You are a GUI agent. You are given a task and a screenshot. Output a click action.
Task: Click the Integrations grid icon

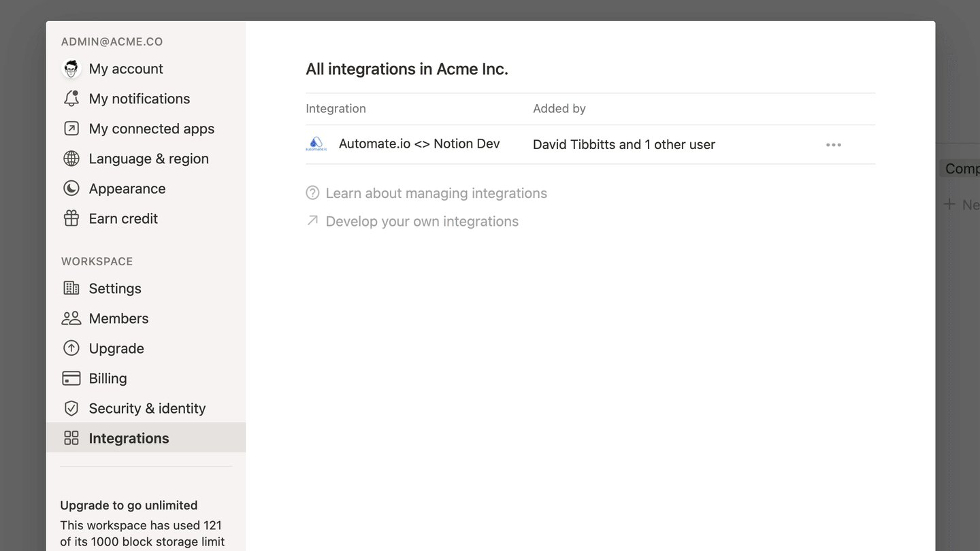point(71,437)
